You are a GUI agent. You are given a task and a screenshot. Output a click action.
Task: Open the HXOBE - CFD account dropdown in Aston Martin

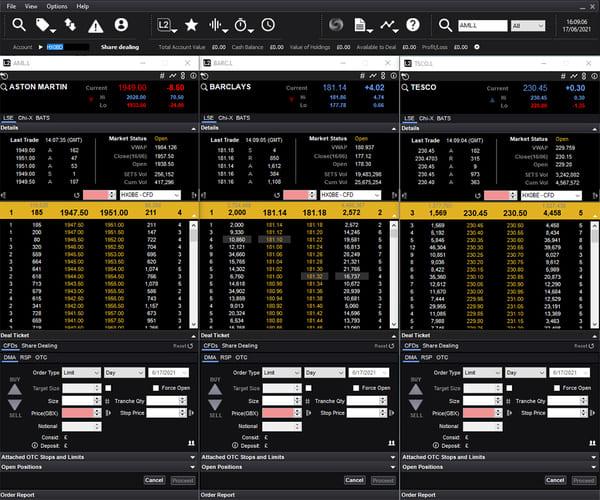[150, 195]
